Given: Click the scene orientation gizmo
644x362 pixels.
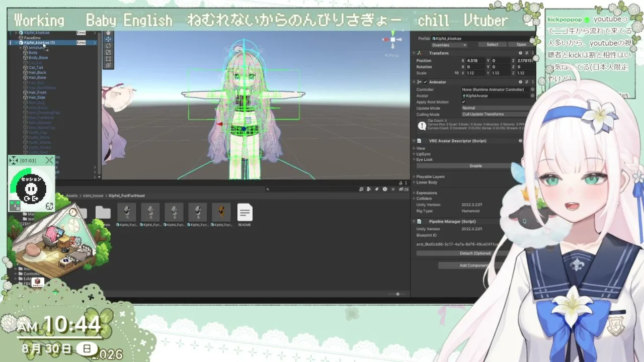Looking at the screenshot, I should (x=392, y=40).
